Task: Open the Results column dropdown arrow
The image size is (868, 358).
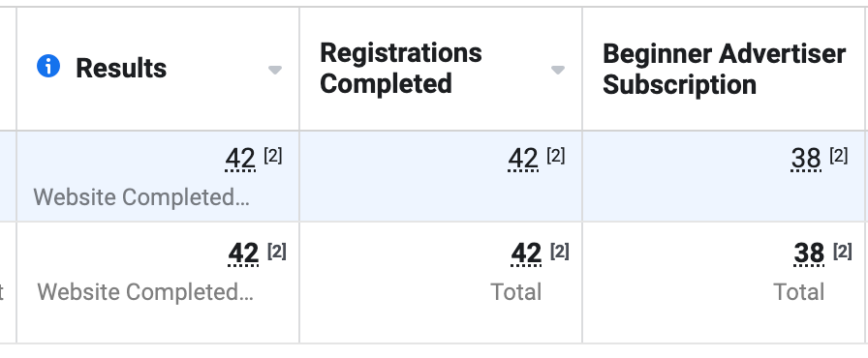Action: pyautogui.click(x=275, y=70)
